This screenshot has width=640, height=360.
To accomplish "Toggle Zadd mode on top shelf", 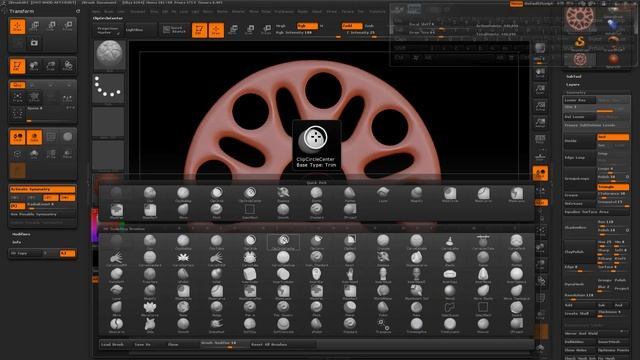I will [x=351, y=26].
